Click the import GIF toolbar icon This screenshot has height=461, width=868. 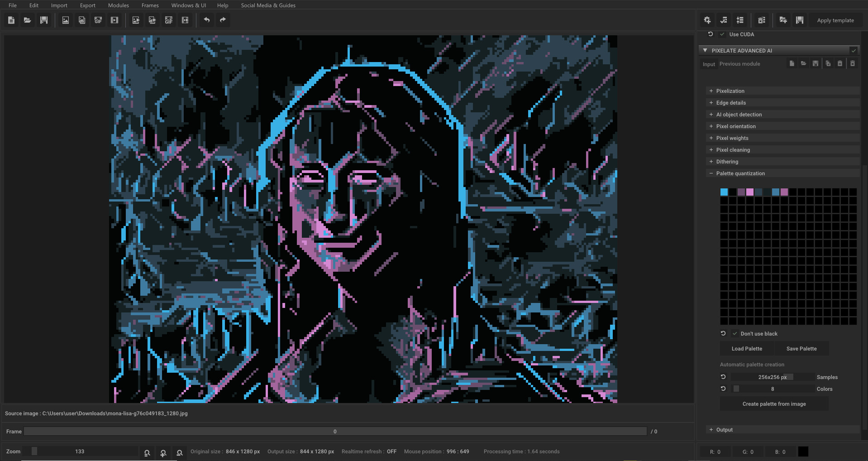point(98,20)
